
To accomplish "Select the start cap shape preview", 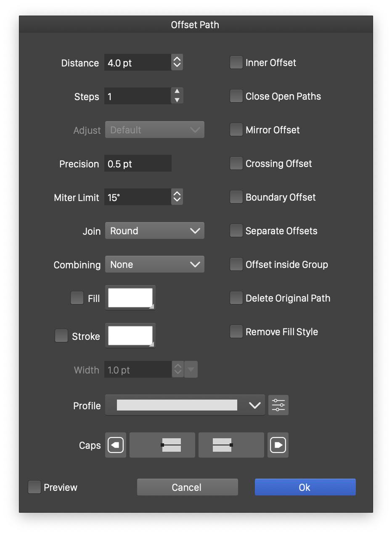I will coord(162,445).
